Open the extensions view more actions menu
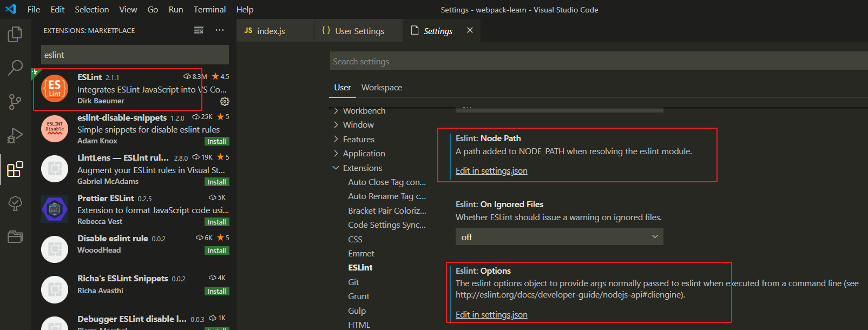 pos(219,30)
